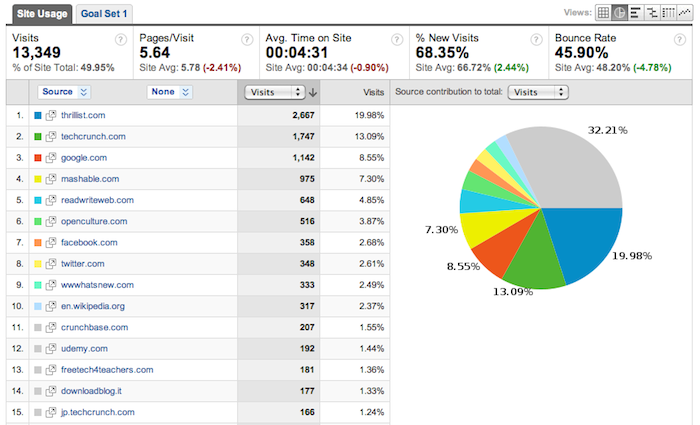
Task: Click the 13,349 total visits figure
Action: pyautogui.click(x=37, y=53)
